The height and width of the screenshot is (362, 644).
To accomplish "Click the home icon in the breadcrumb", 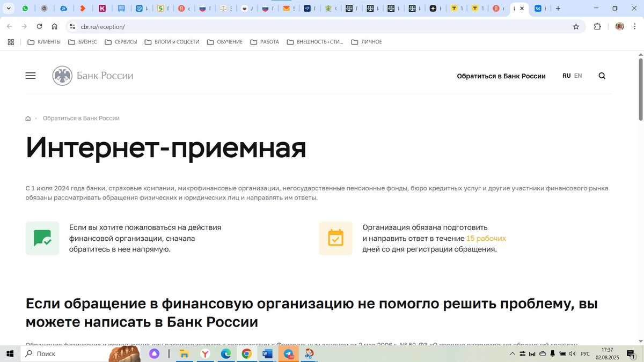I will [x=27, y=118].
